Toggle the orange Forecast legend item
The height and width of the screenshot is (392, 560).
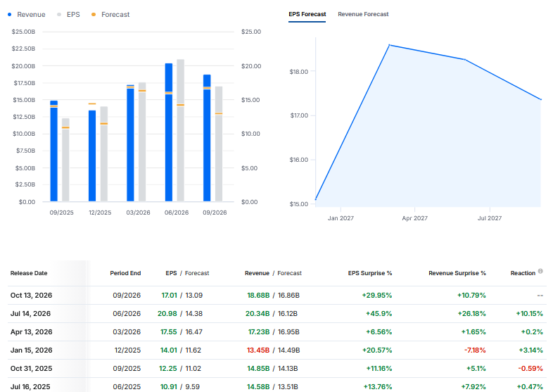[x=110, y=15]
